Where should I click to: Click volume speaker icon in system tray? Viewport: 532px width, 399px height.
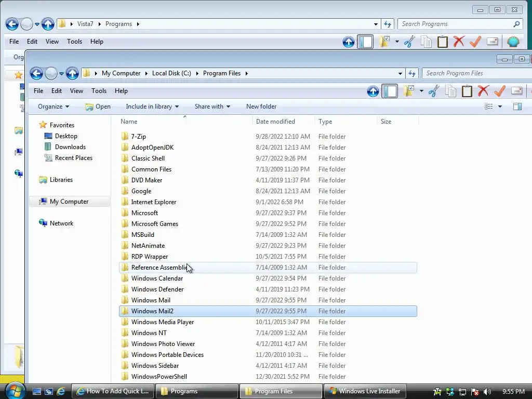pos(487,392)
